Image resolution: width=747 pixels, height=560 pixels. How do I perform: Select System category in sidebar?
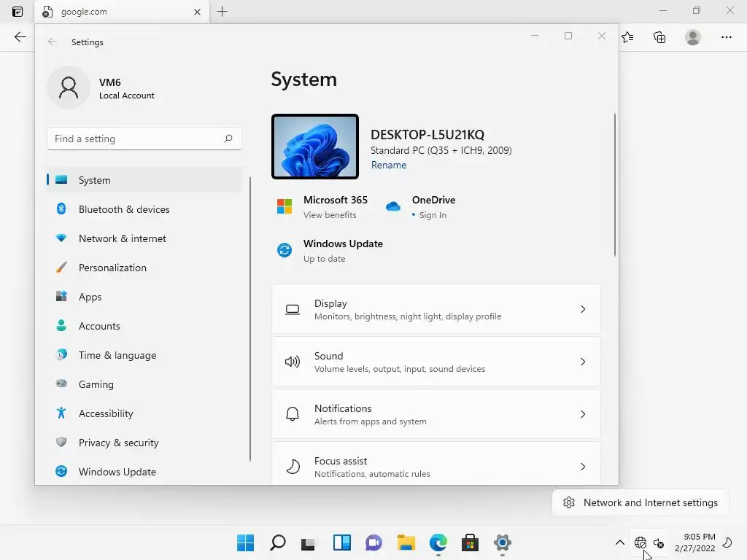click(x=144, y=180)
